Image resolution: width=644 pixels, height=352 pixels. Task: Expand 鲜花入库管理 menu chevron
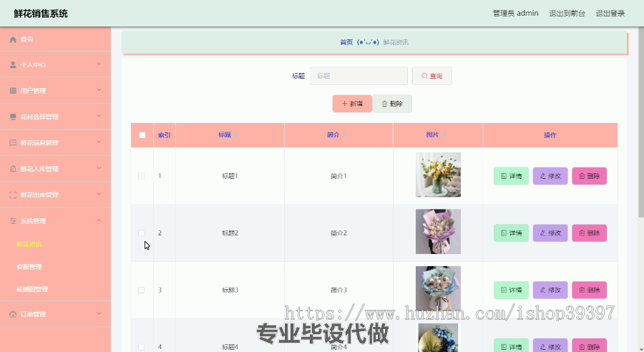click(x=99, y=168)
